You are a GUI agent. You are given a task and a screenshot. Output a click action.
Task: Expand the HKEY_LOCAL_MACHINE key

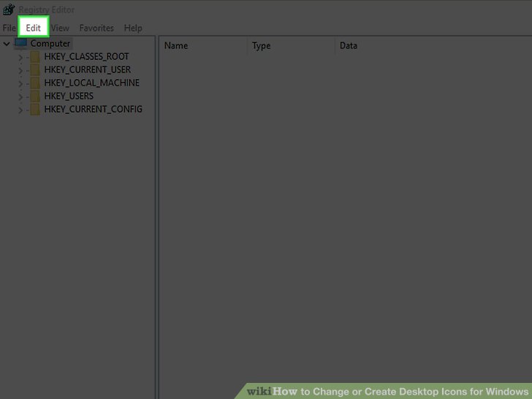(x=20, y=84)
